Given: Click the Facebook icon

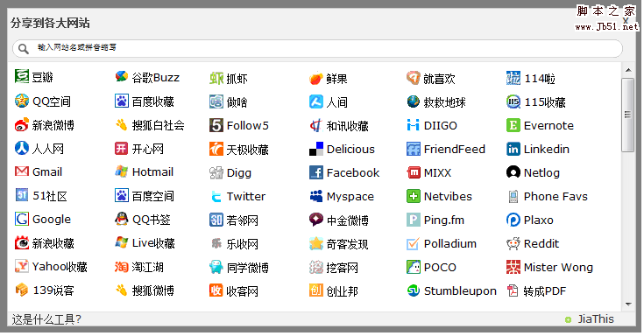Looking at the screenshot, I should 315,172.
